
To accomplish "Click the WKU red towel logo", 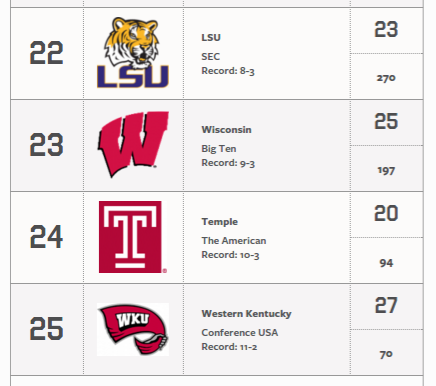I will 133,329.
